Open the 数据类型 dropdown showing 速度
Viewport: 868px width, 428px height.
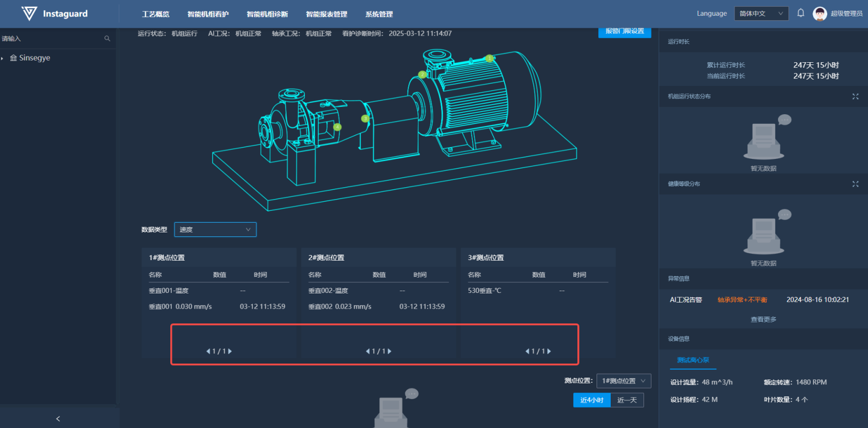pos(215,230)
